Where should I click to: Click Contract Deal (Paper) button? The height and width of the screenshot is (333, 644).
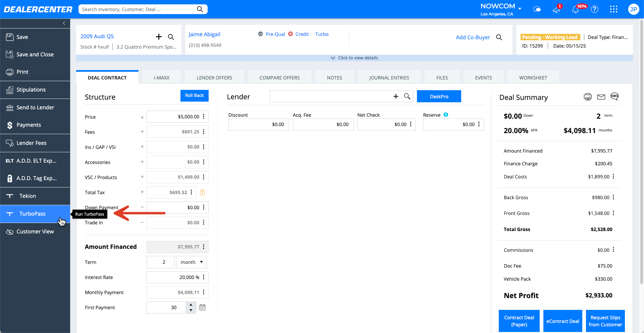tap(519, 321)
